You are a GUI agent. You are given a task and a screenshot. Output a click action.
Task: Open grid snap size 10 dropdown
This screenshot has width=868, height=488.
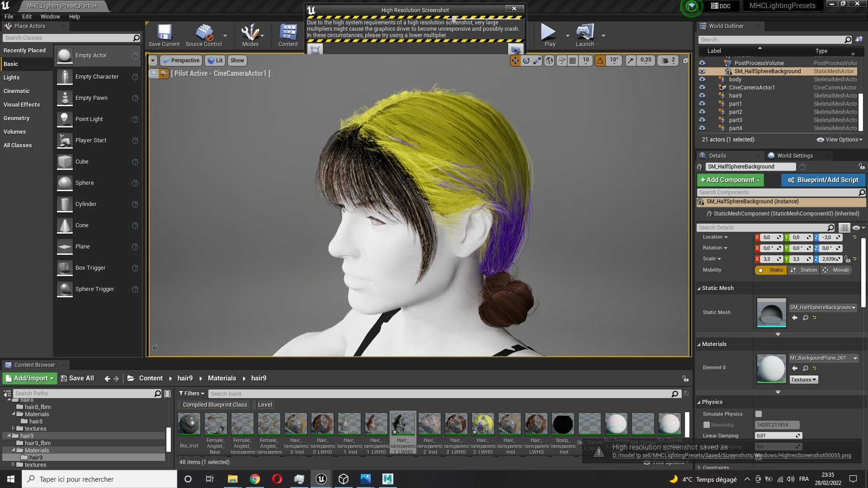click(585, 60)
